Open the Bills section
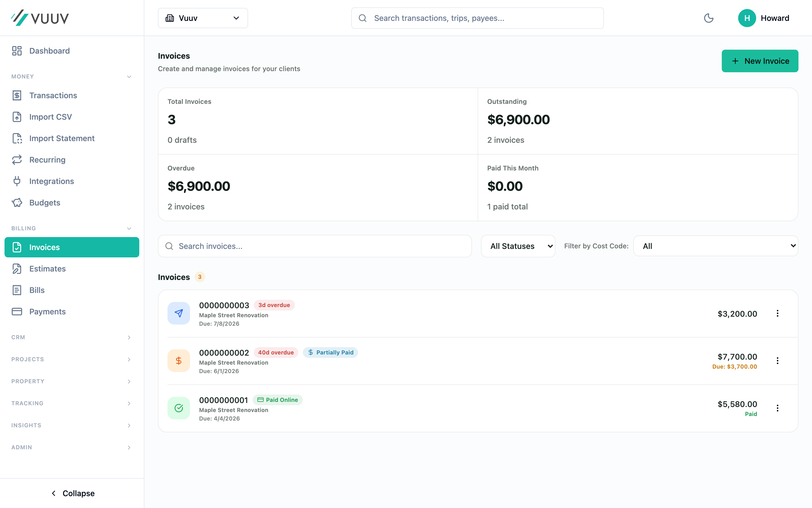Image resolution: width=812 pixels, height=508 pixels. [72, 290]
